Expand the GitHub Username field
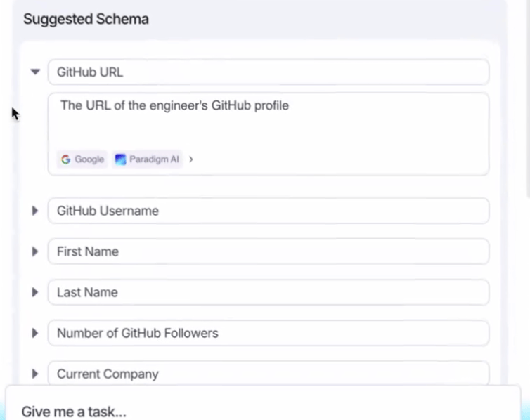 tap(34, 211)
